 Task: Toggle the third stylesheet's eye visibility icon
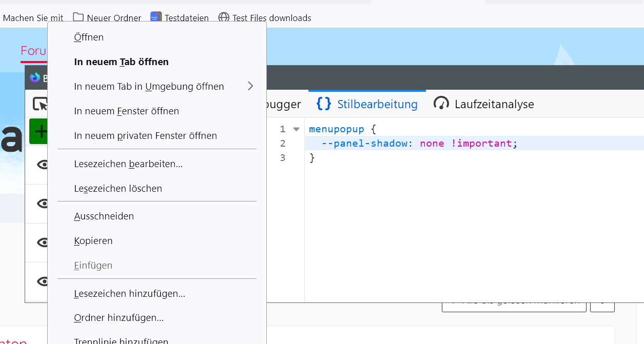(x=43, y=242)
